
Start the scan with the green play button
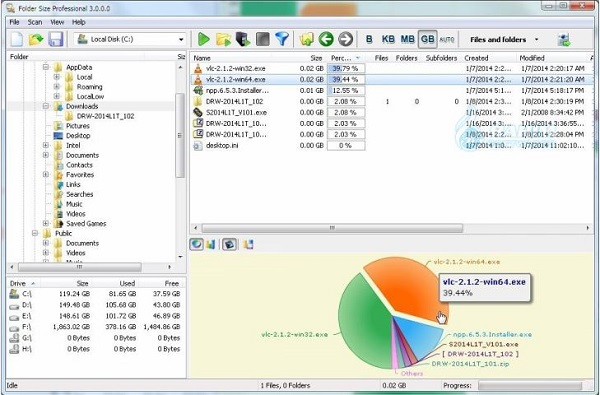[204, 39]
